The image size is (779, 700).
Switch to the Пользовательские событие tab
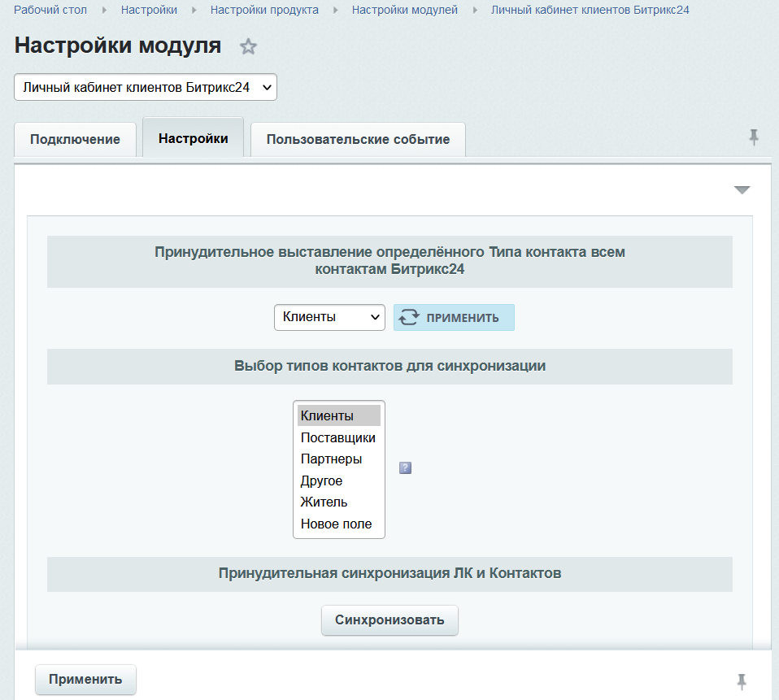pos(358,139)
